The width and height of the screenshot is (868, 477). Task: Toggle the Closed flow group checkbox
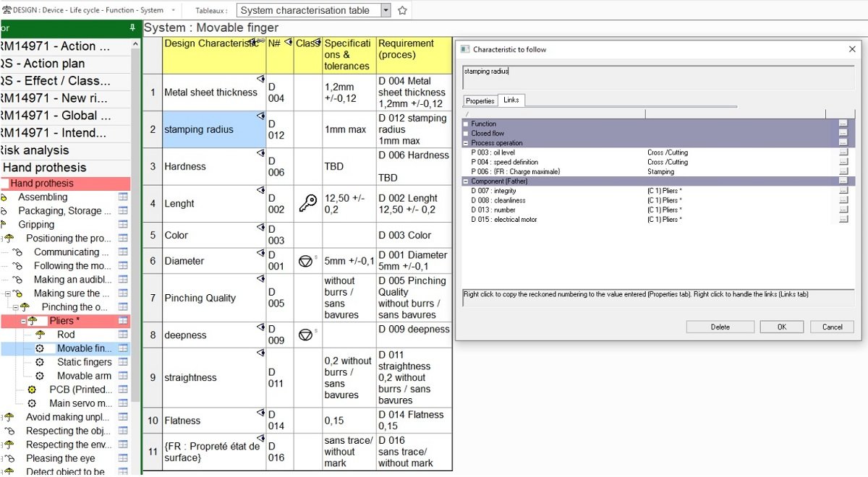[x=467, y=133]
